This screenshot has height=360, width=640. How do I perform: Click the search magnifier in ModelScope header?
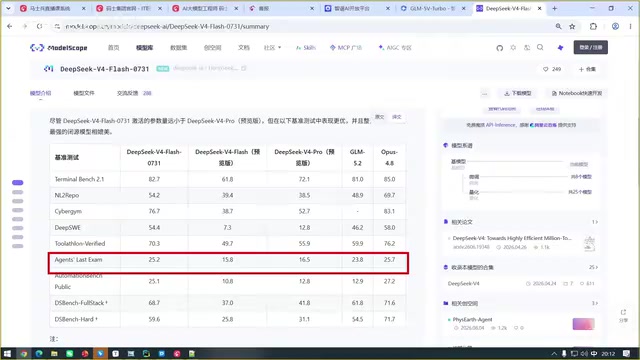pyautogui.click(x=540, y=47)
